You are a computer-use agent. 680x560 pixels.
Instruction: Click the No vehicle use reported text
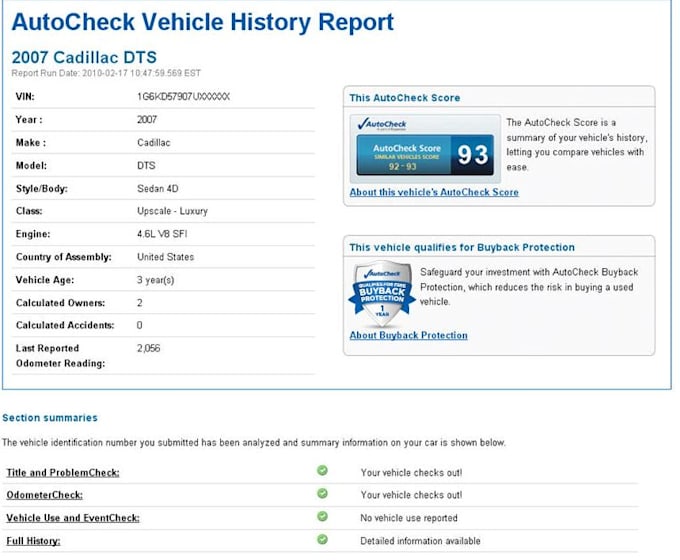409,518
